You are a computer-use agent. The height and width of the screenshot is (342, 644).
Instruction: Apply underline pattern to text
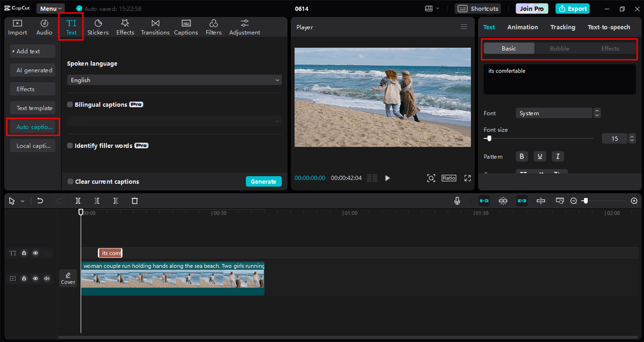(540, 156)
